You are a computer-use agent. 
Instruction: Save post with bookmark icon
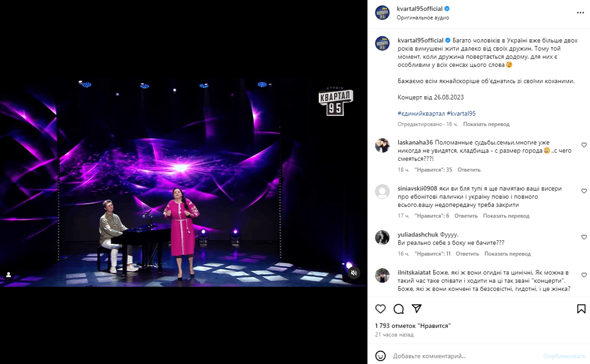point(581,309)
